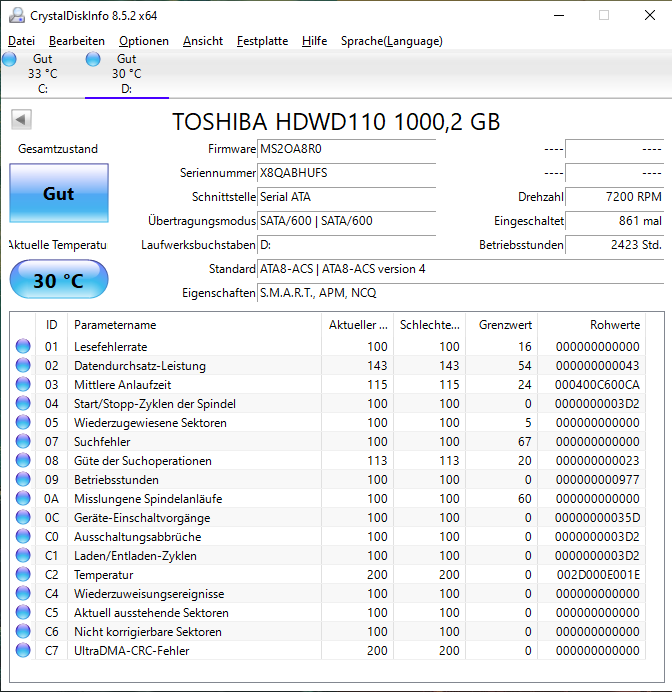Click status orb for Datendurchsatz-Leistung row

coord(23,365)
